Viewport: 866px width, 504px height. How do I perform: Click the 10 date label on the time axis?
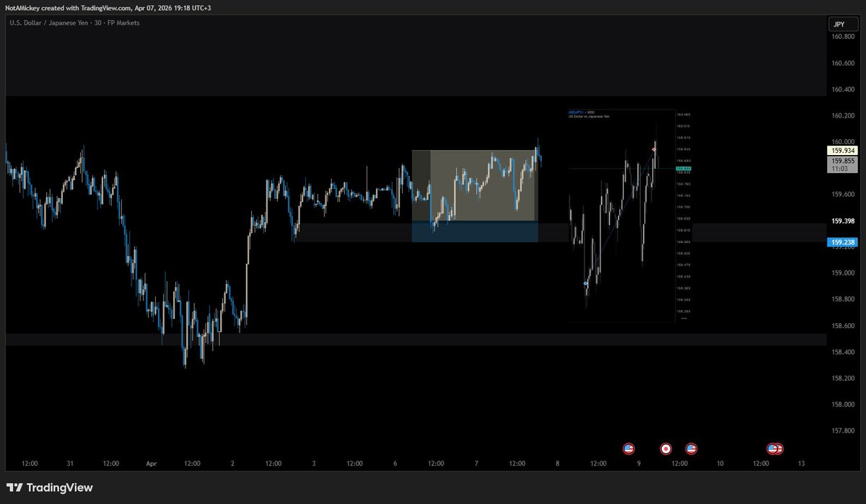720,464
